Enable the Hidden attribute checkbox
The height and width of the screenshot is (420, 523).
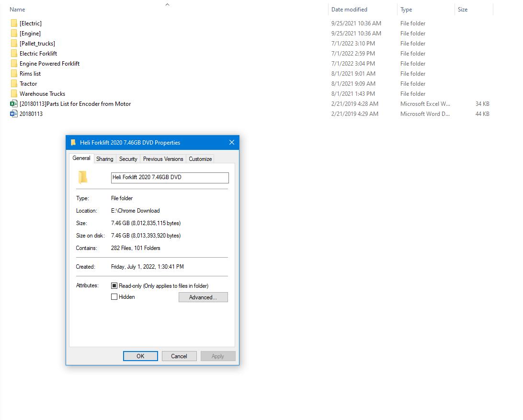point(114,297)
